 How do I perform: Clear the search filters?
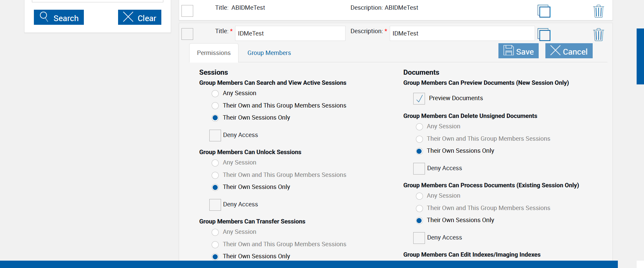[140, 17]
